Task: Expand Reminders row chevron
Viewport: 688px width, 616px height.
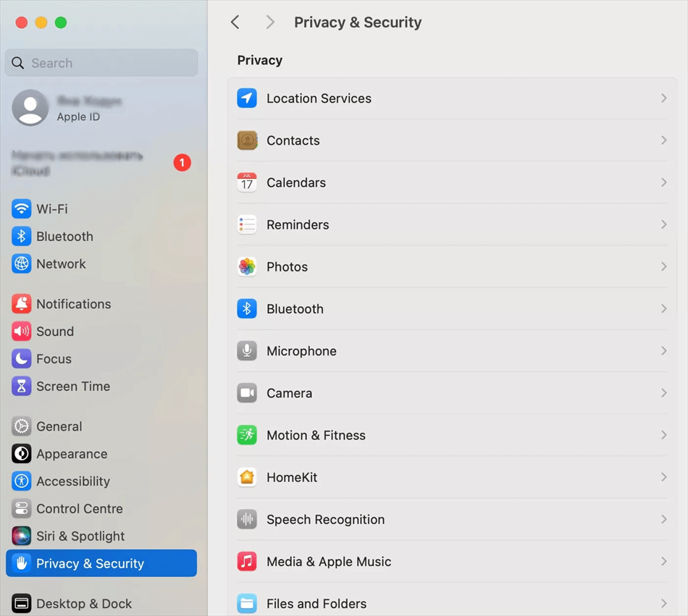Action: pos(663,224)
